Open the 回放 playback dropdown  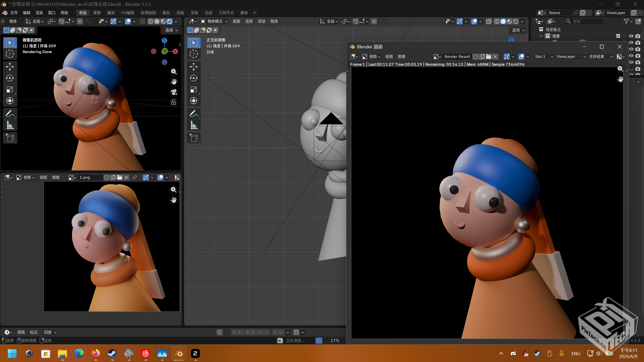click(50, 332)
